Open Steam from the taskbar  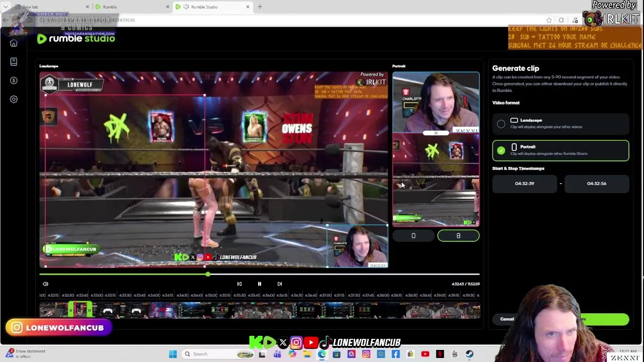(x=469, y=354)
